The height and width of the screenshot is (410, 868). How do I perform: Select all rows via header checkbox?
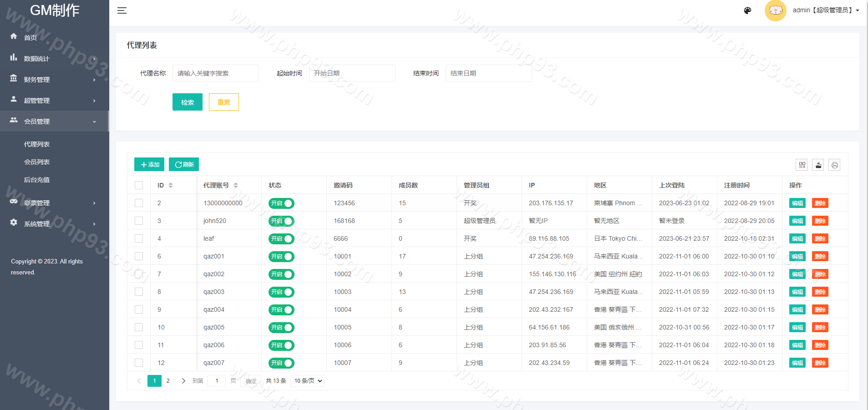pyautogui.click(x=139, y=185)
